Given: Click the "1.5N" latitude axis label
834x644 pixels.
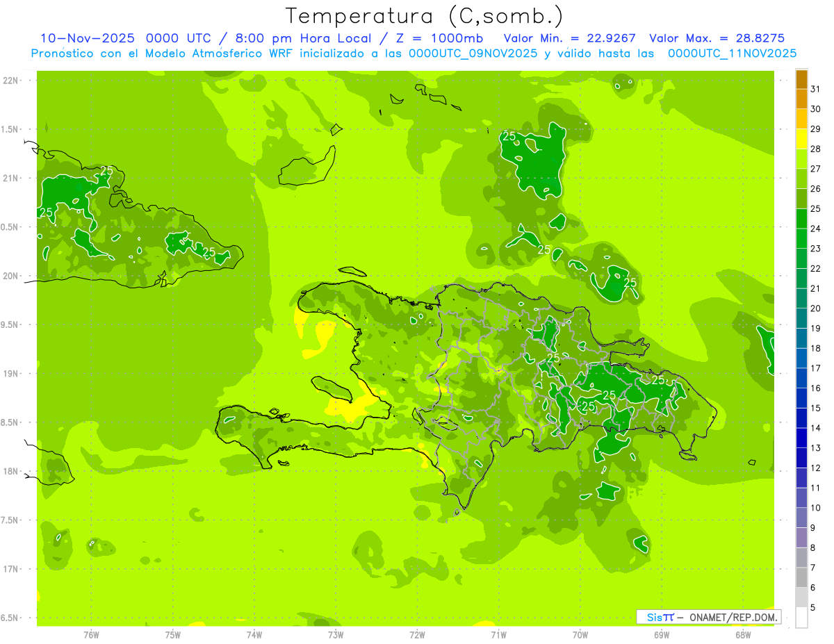Looking at the screenshot, I should pos(10,129).
